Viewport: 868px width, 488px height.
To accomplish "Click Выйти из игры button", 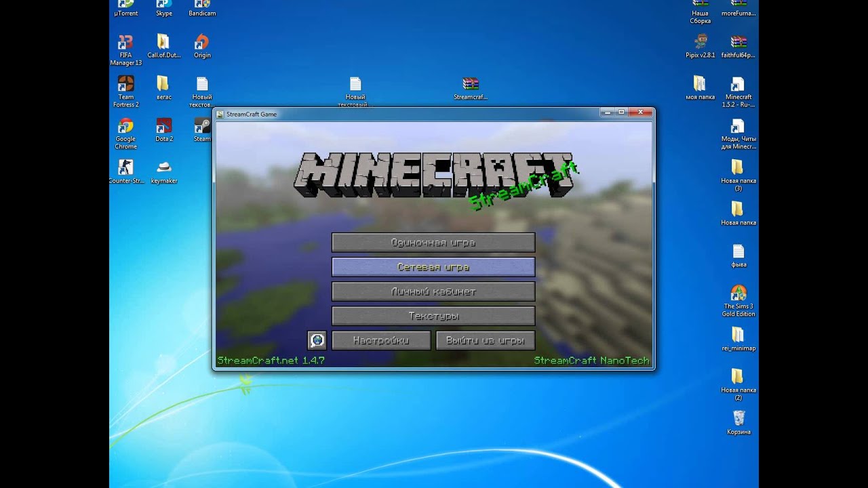I will tap(486, 340).
